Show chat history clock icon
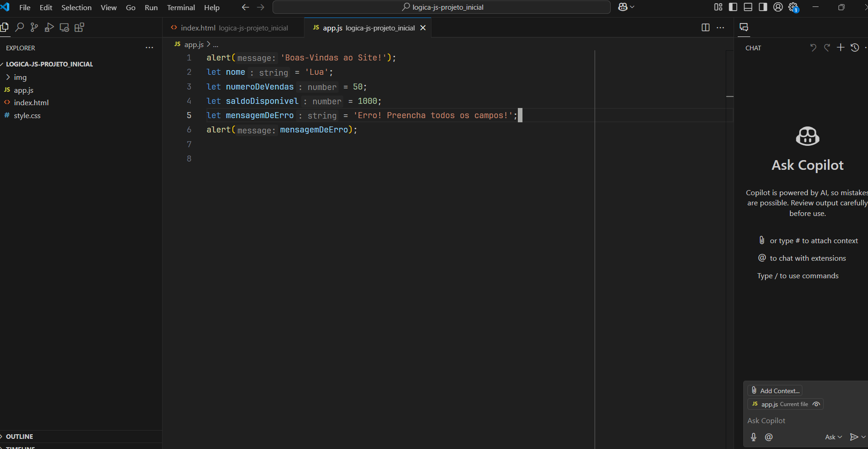This screenshot has width=868, height=449. (x=855, y=48)
